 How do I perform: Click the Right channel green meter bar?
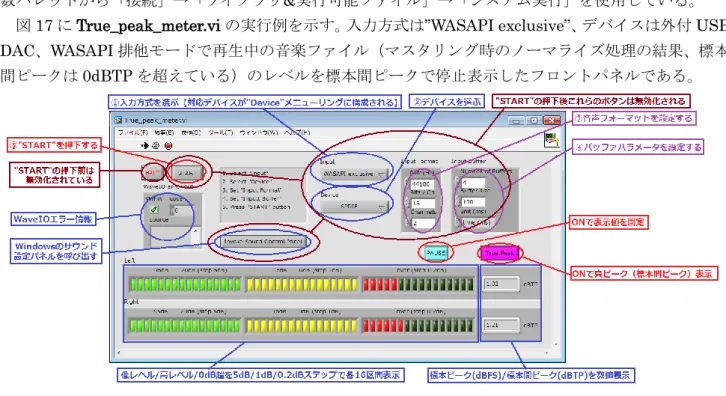184,326
